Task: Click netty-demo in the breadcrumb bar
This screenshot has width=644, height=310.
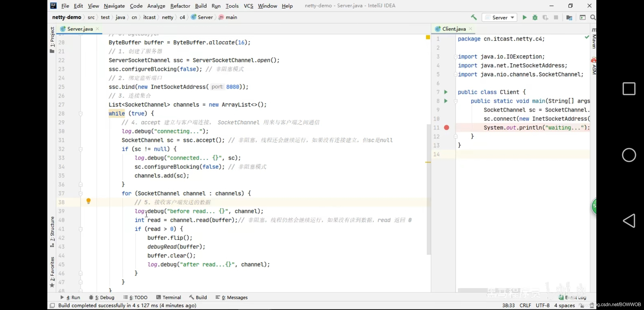Action: click(x=67, y=17)
